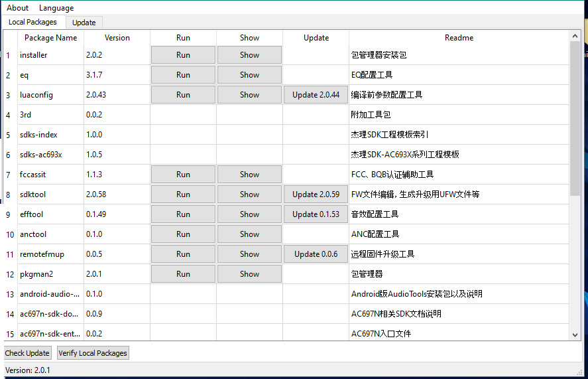Select the readme 'AC697N入口文件'
588x379 pixels.
[459, 333]
